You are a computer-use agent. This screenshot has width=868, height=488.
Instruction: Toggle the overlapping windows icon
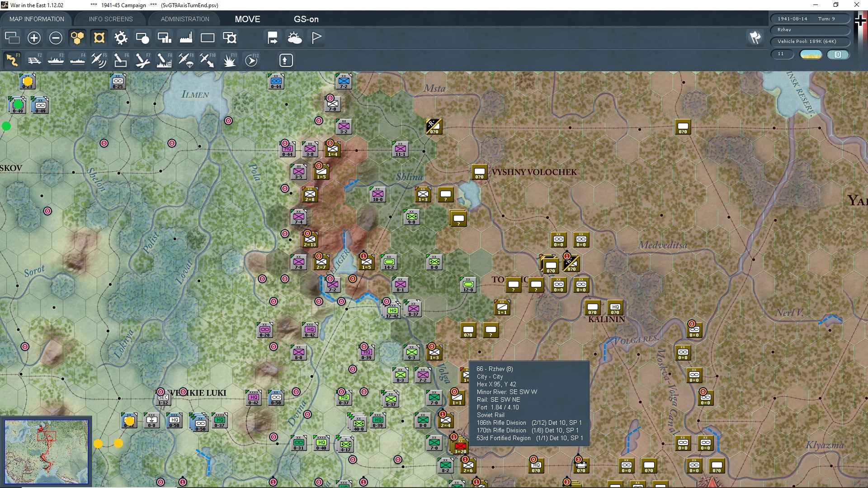coord(12,38)
